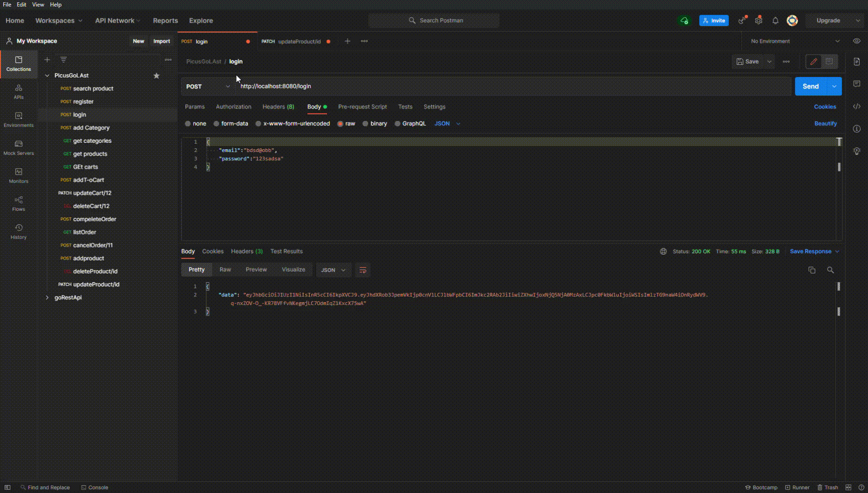
Task: Open the Workspaces dropdown
Action: 59,20
